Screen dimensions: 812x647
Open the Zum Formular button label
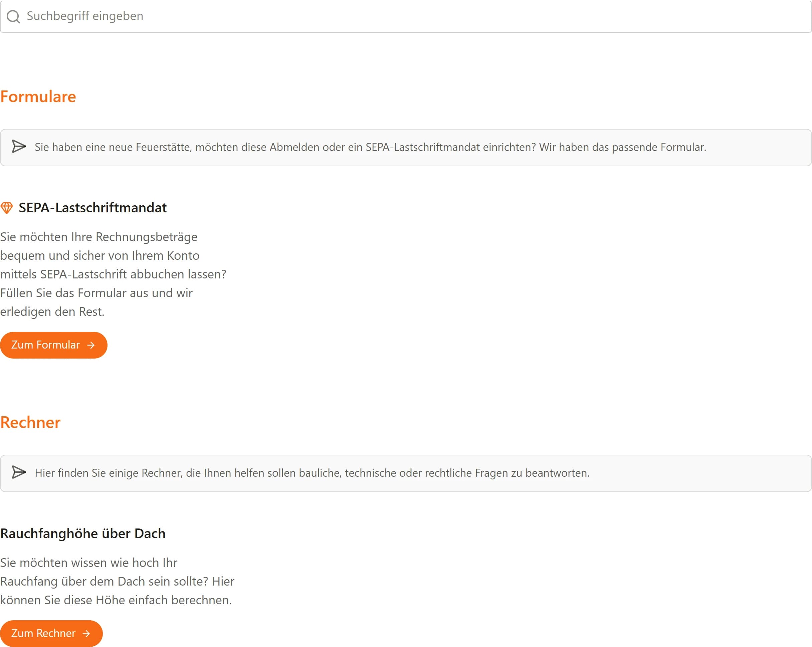click(x=45, y=345)
